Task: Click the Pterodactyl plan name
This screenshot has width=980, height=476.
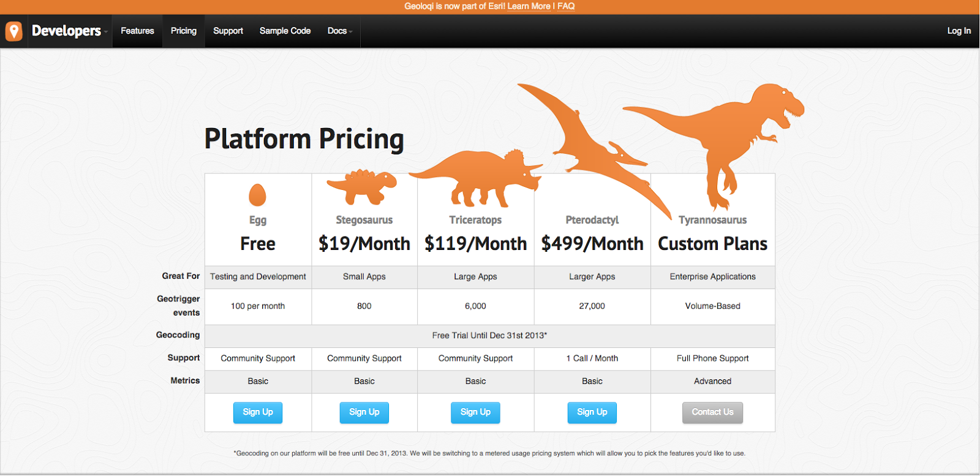Action: [x=592, y=220]
